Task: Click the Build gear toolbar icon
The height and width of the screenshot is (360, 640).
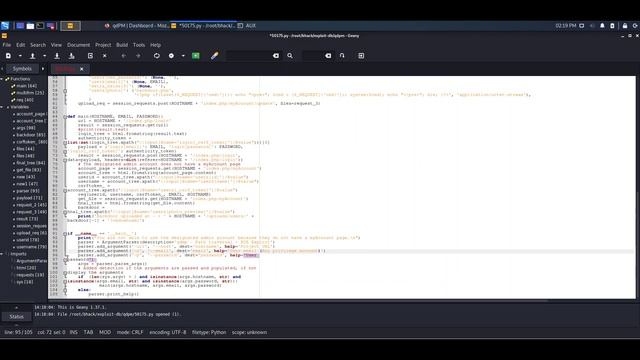Action: point(171,56)
